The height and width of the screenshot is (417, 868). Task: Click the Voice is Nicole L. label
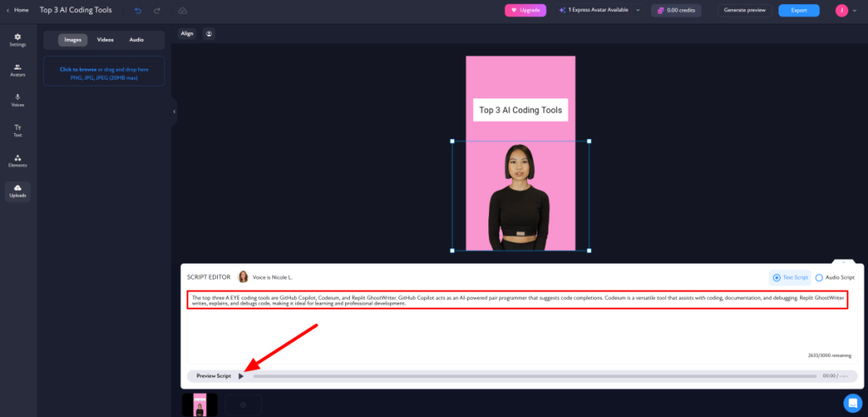(x=272, y=277)
